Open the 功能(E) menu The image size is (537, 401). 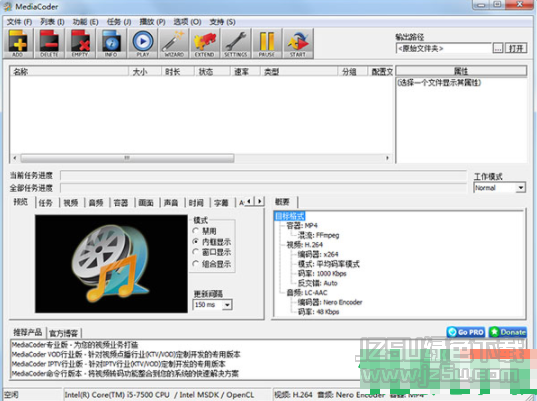pyautogui.click(x=85, y=22)
